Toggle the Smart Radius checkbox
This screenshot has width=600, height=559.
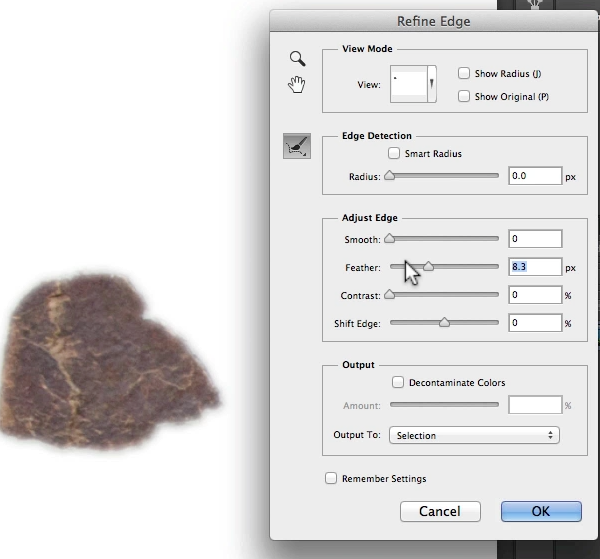[x=394, y=153]
